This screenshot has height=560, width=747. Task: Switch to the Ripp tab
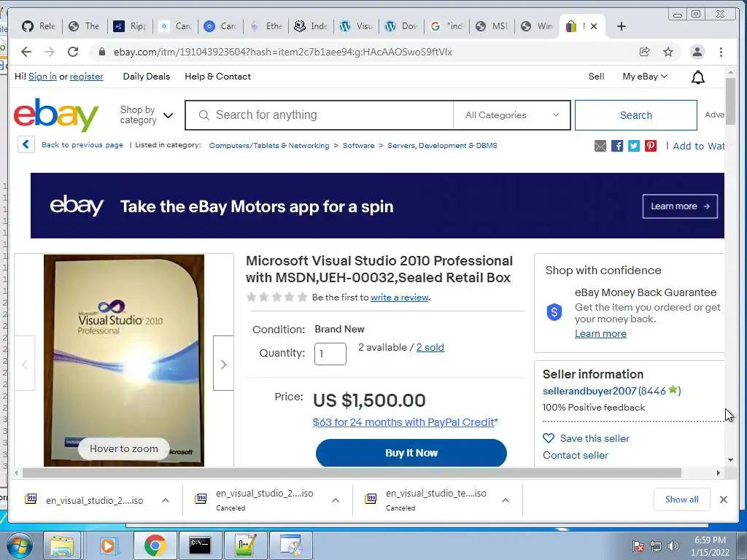pos(130,26)
